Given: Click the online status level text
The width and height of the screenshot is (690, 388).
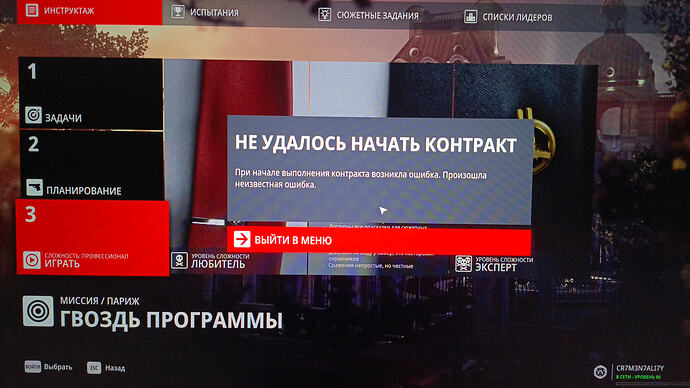Looking at the screenshot, I should pos(639,377).
